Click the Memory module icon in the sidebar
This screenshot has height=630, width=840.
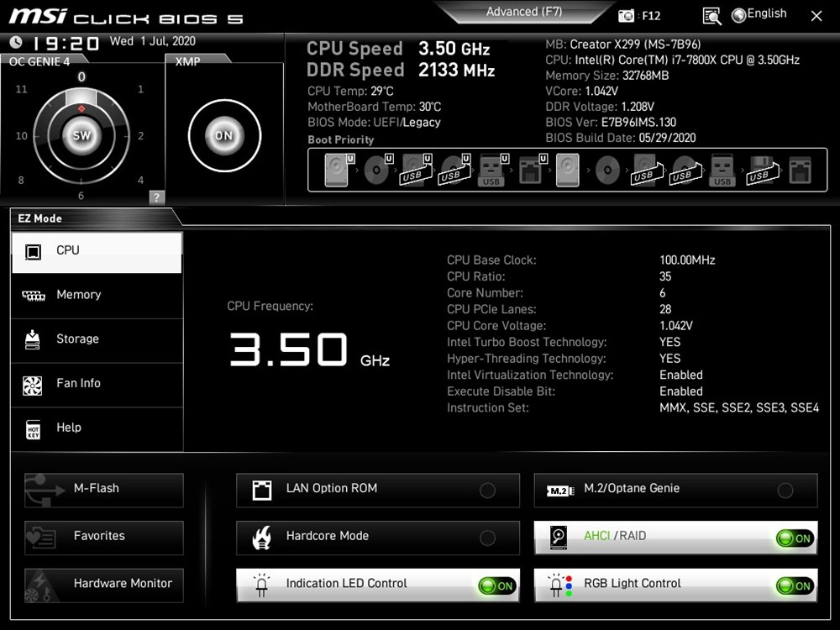pyautogui.click(x=34, y=296)
